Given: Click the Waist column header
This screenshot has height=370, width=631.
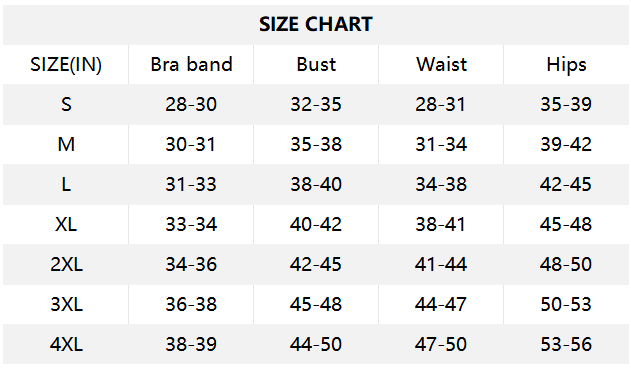Looking at the screenshot, I should (441, 64).
